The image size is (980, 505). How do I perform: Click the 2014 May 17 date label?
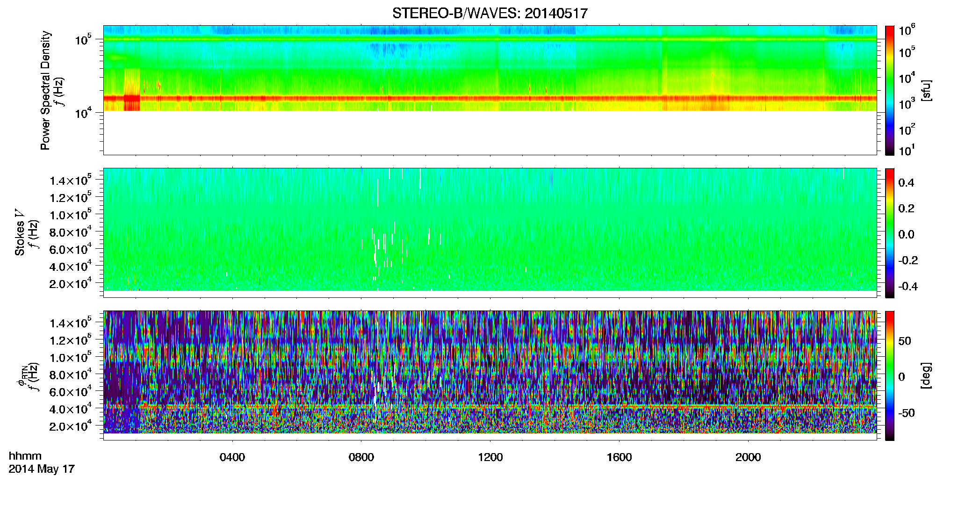click(x=42, y=469)
